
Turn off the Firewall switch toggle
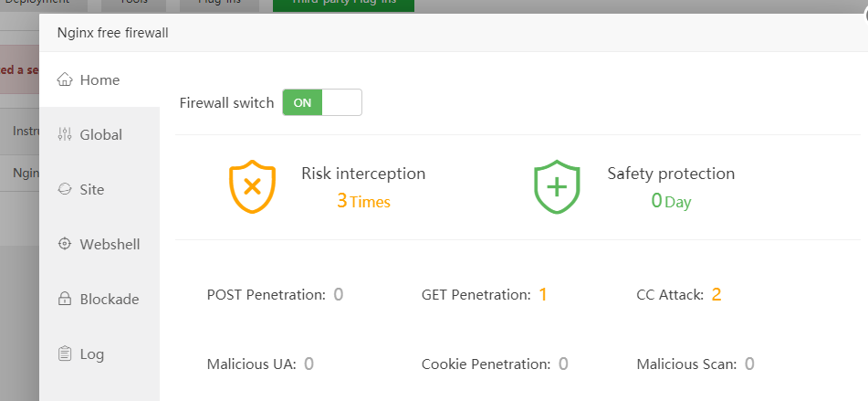pos(322,102)
